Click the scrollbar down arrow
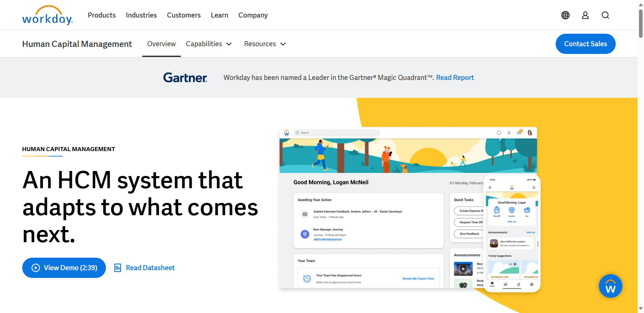 [x=641, y=309]
